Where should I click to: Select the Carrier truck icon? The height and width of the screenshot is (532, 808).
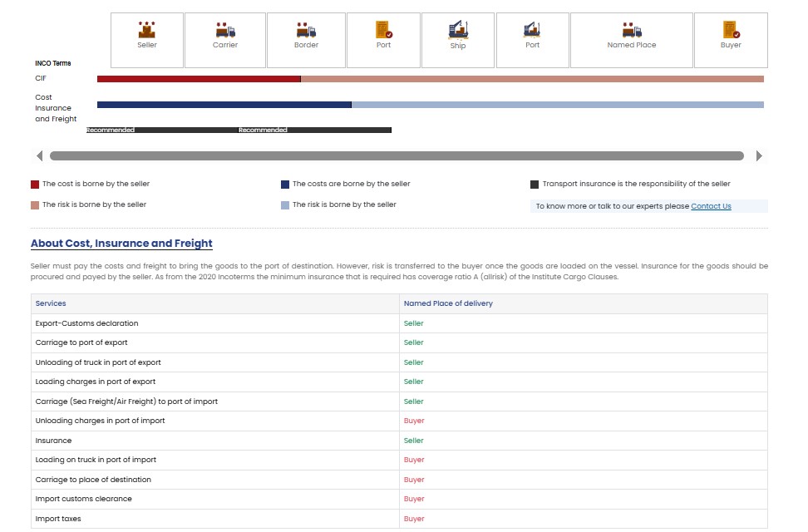[x=225, y=30]
